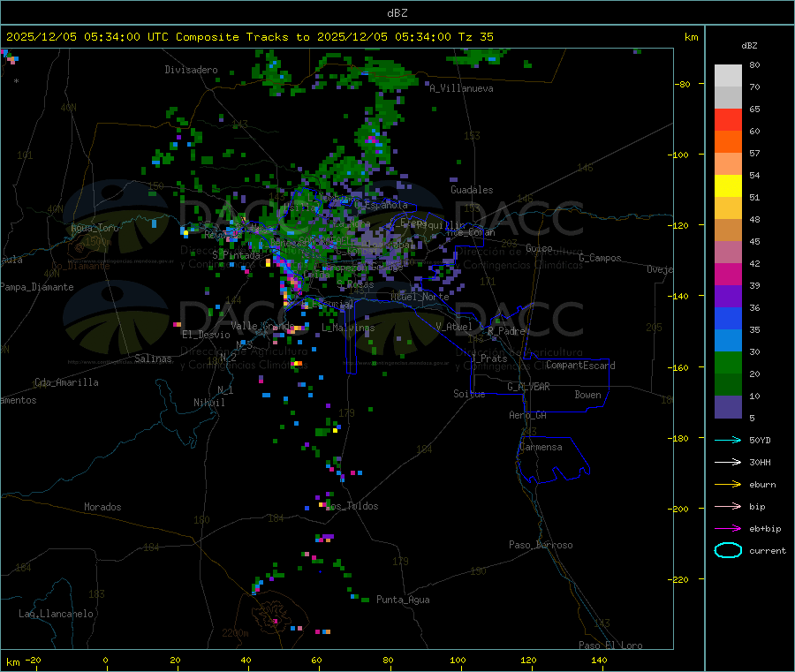Click the Guadales map label

472,190
